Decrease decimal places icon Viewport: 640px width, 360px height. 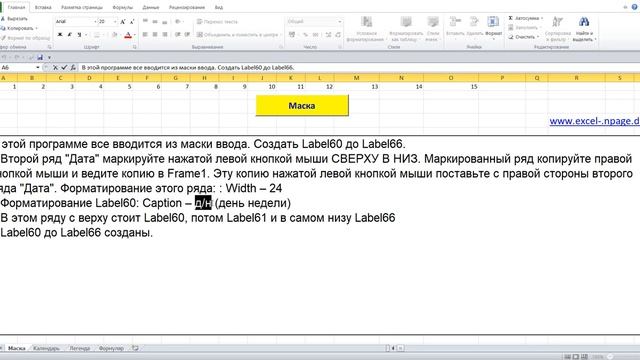(x=338, y=35)
